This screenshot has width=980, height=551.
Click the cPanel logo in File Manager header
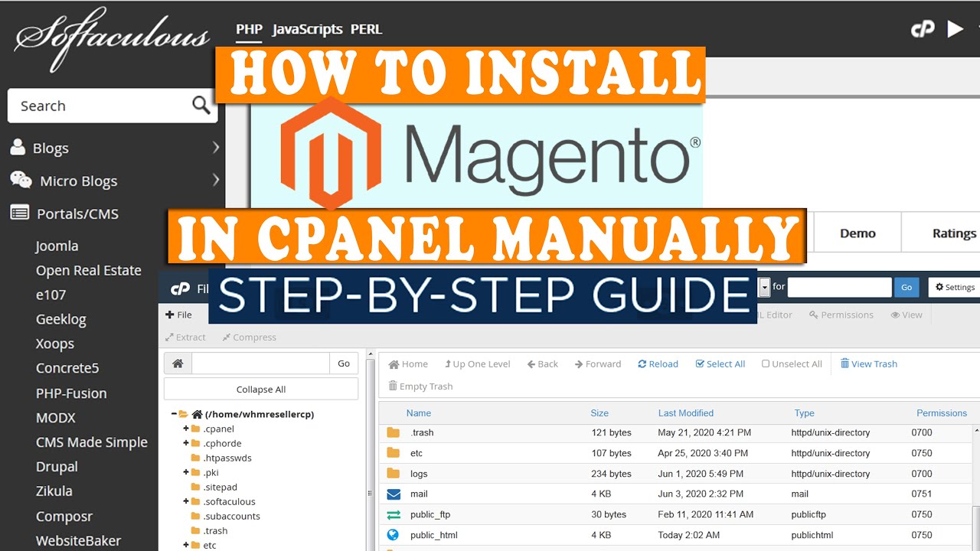[x=180, y=289]
